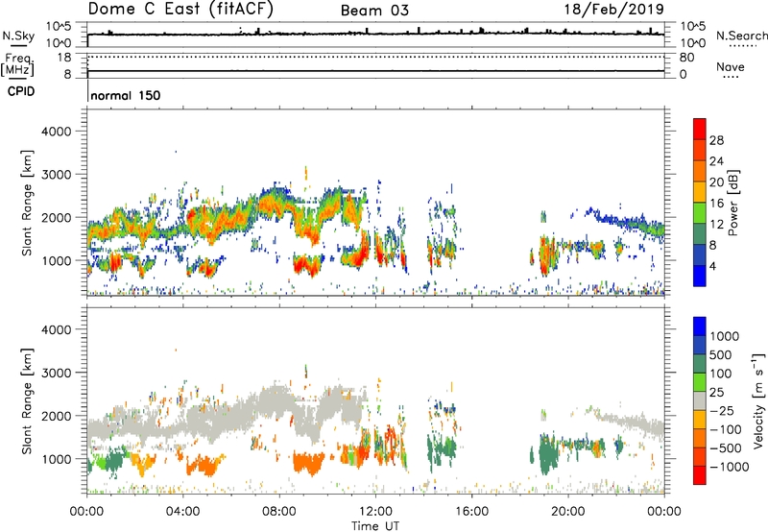Screen dimensions: 768x532
Task: Click velocity colorbar red segment below -1000
Action: coord(700,475)
